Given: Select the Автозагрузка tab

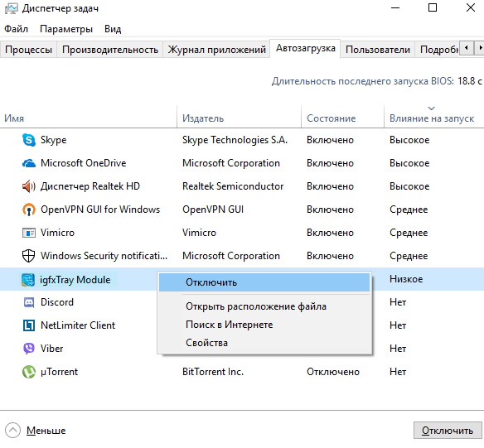Looking at the screenshot, I should [305, 48].
